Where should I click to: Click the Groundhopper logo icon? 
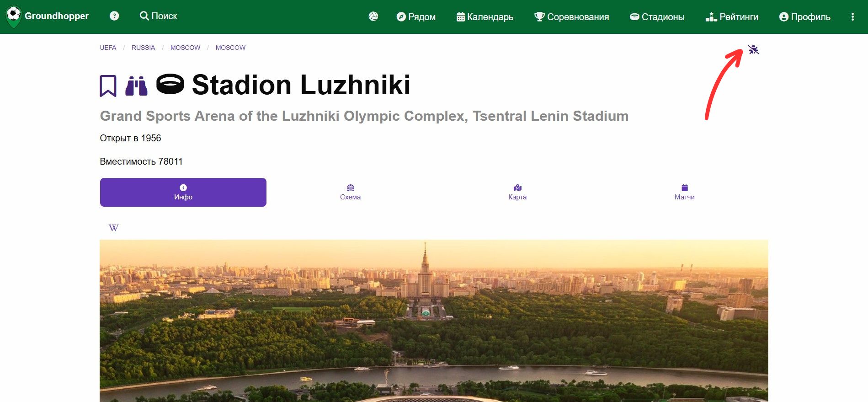(x=14, y=16)
